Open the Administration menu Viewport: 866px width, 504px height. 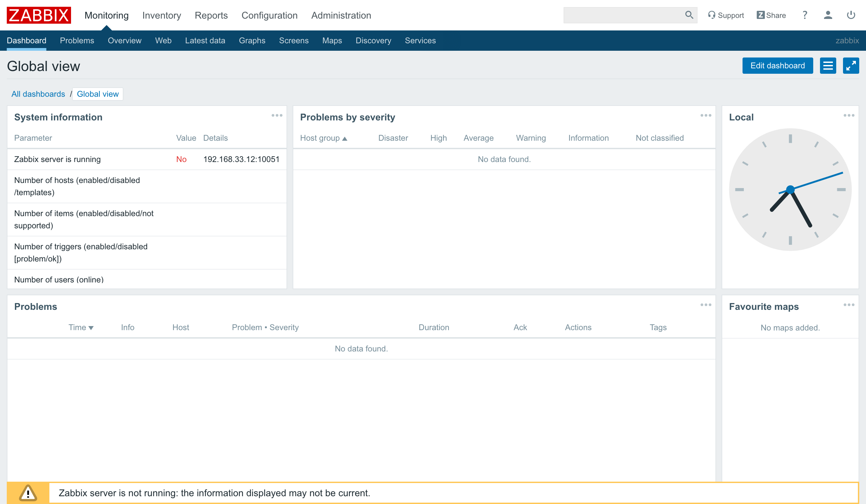[x=341, y=16]
